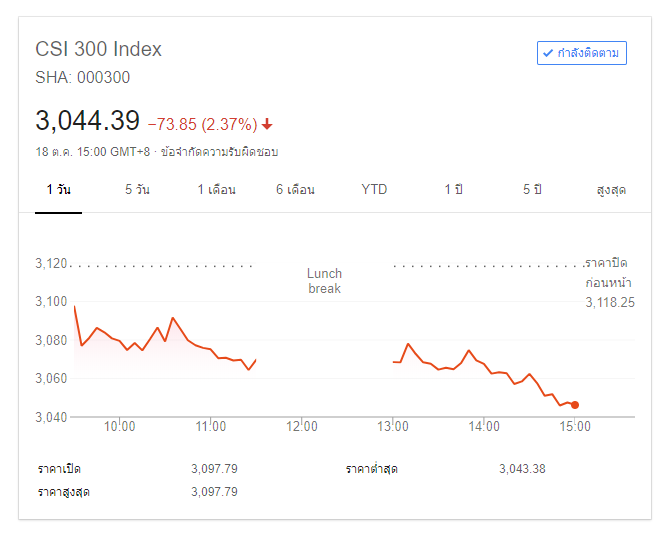Click the 3,044.39 index price
664x535 pixels.
coord(87,121)
